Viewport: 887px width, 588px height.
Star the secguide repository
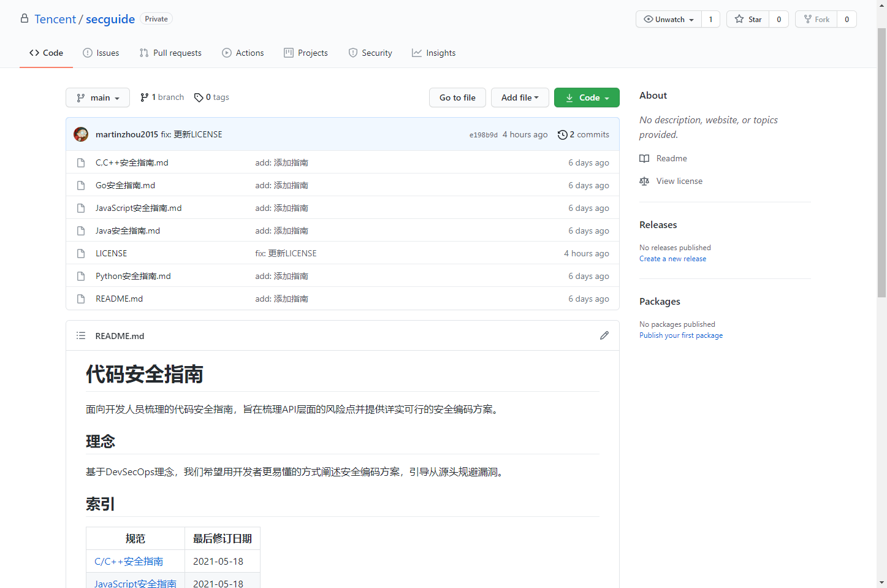tap(748, 19)
